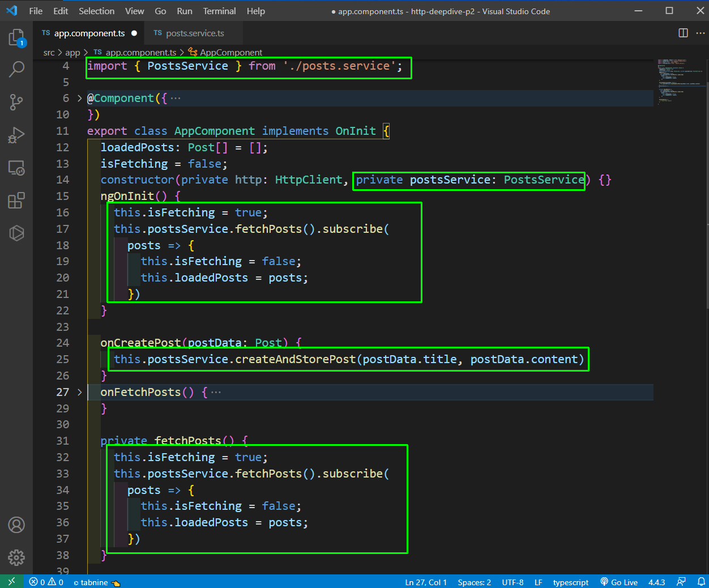Image resolution: width=709 pixels, height=588 pixels.
Task: Open the Extensions view
Action: pos(16,201)
